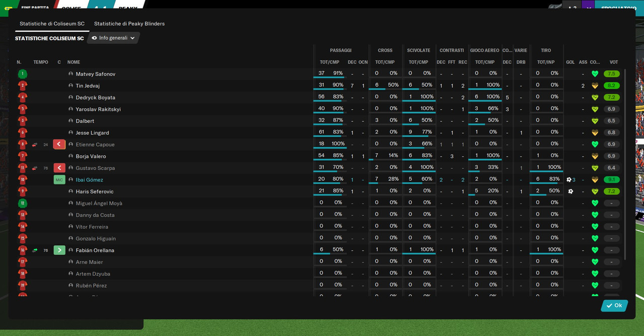644x336 pixels.
Task: Click the substituted-on arrow for Fabián Orellana
Action: [x=59, y=250]
